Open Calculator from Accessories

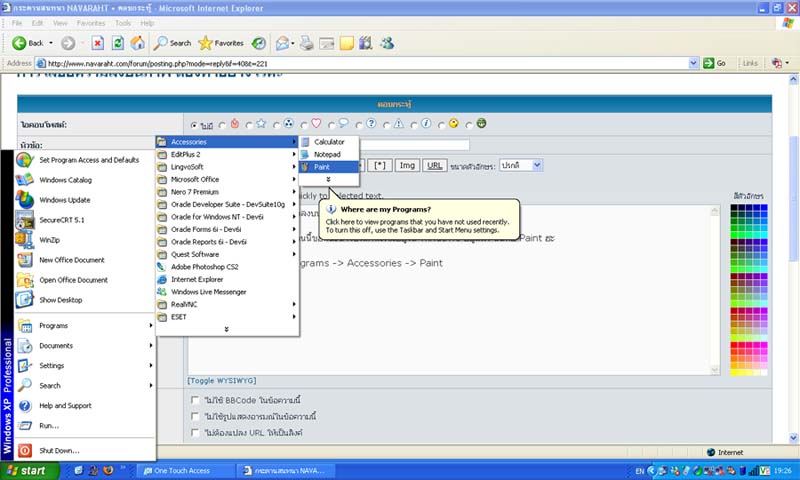point(329,142)
